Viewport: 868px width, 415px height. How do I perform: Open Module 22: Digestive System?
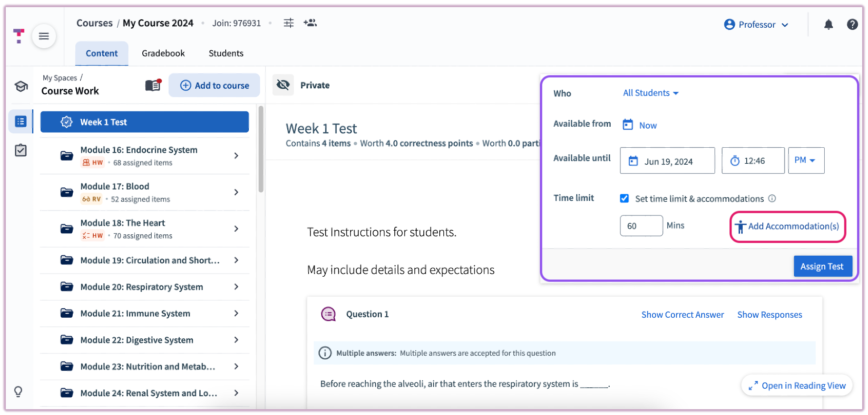(145, 340)
